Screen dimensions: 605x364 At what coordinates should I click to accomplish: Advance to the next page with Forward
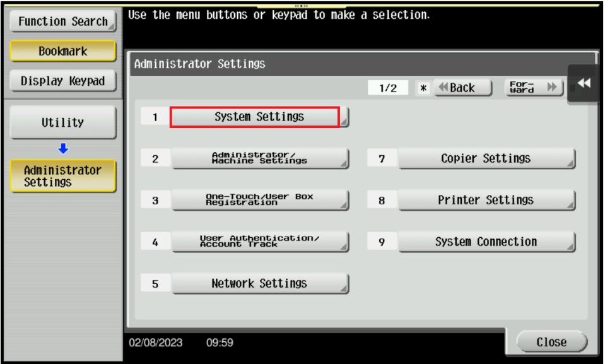point(534,88)
